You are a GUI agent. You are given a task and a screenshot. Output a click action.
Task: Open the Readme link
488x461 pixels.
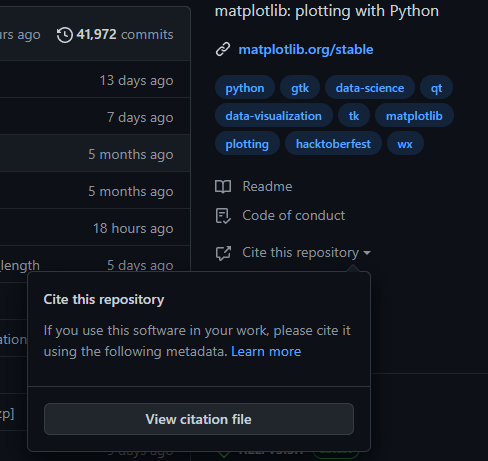267,186
